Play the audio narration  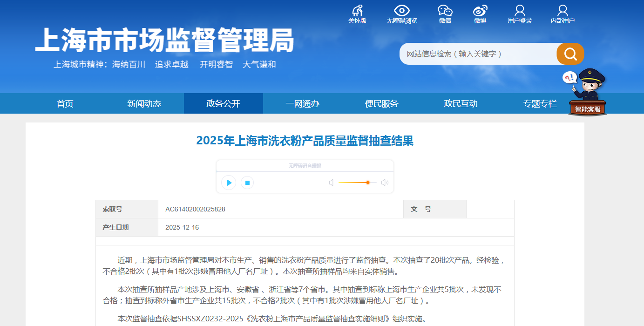click(x=229, y=183)
